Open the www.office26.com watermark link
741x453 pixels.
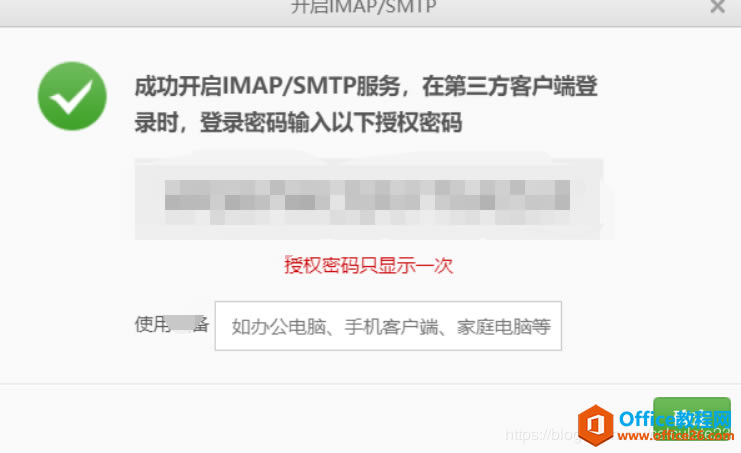click(x=674, y=436)
